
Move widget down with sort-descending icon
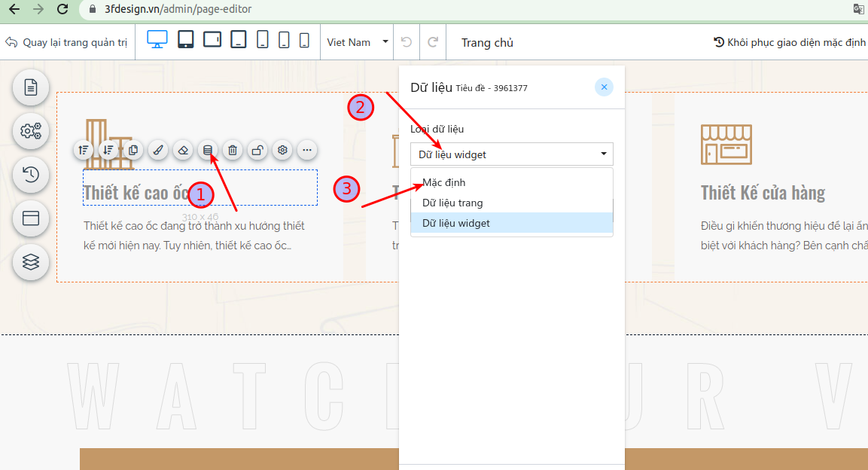point(108,150)
